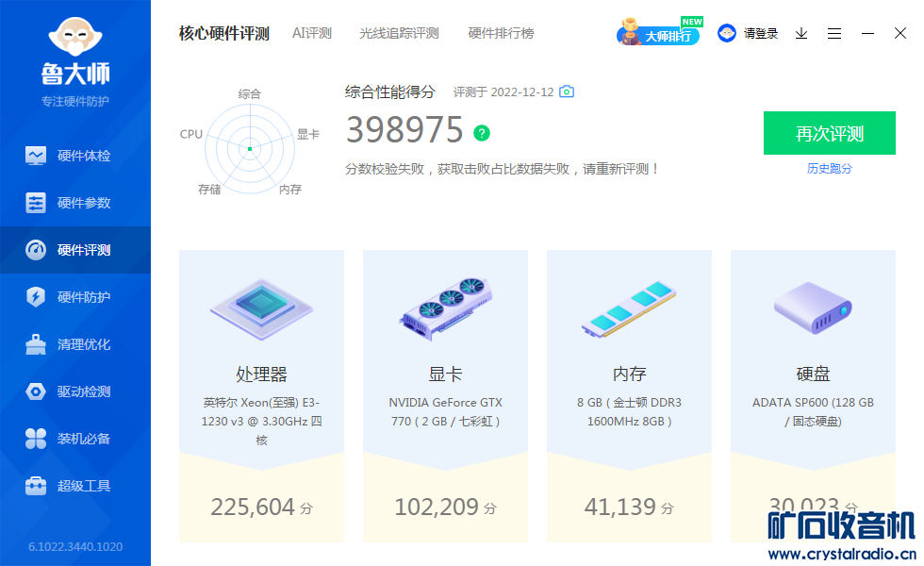Click the NVIDIA GeForce GTX 770 description
The height and width of the screenshot is (566, 924).
(x=445, y=411)
